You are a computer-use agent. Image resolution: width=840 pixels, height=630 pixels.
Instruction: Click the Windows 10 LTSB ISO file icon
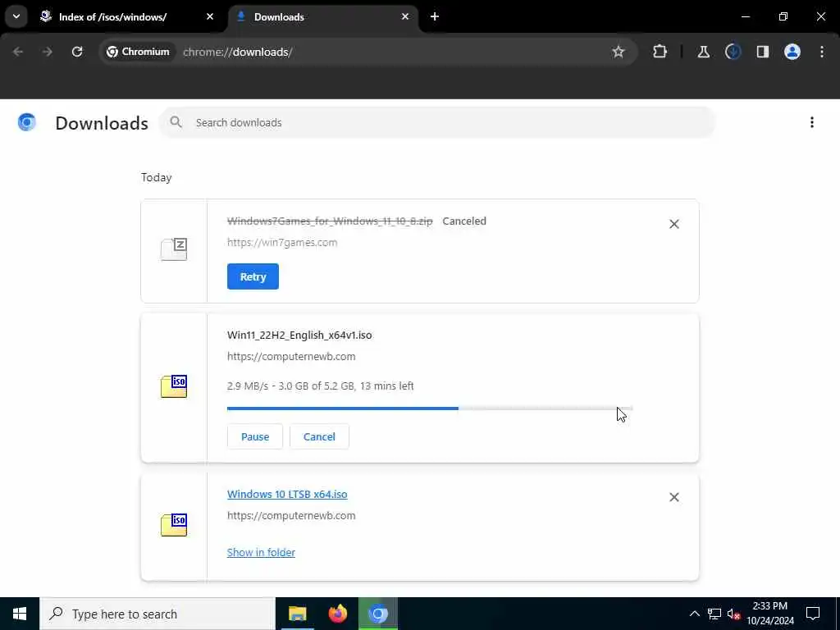point(174,524)
